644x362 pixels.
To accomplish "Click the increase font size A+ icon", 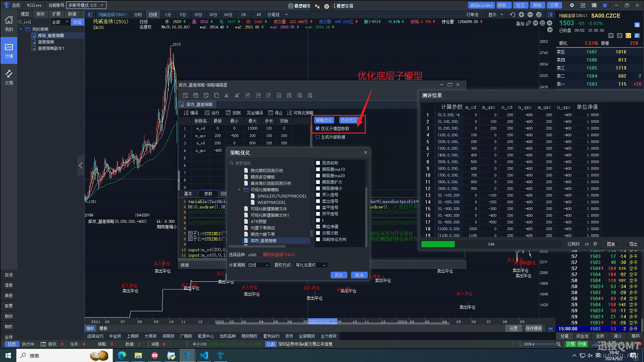I will pyautogui.click(x=237, y=96).
